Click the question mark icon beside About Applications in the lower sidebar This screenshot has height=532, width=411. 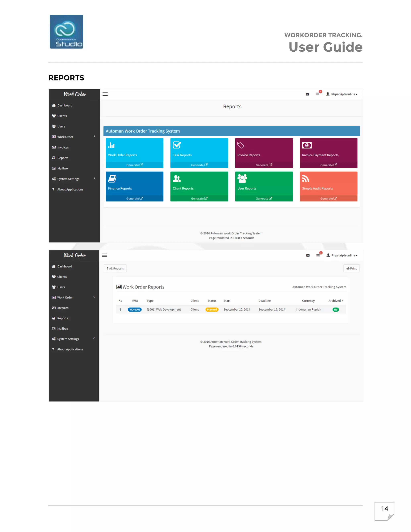pos(53,349)
